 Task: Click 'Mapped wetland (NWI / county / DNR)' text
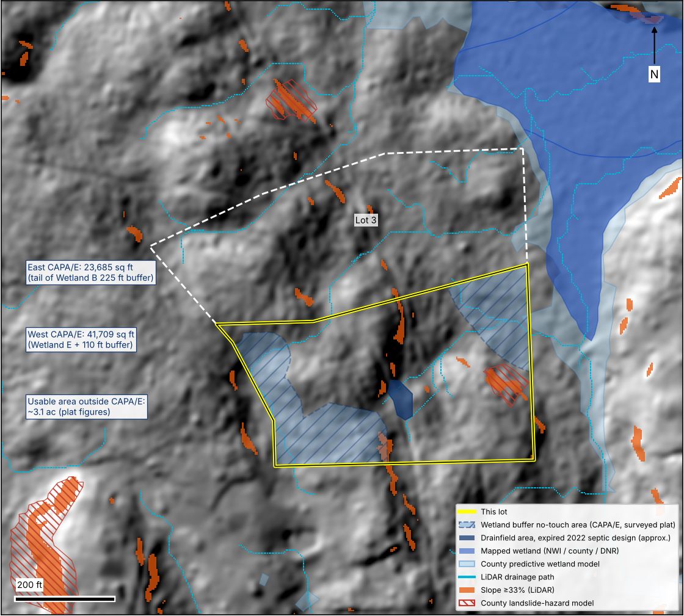550,551
